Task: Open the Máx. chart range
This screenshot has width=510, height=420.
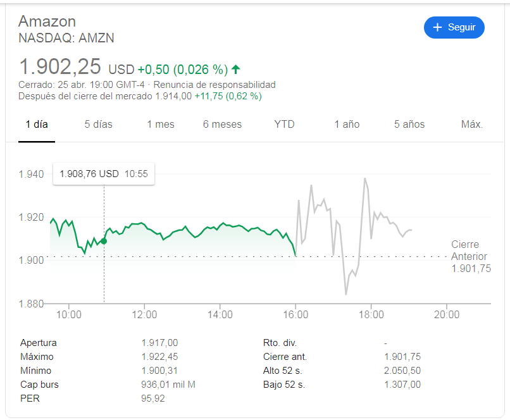Action: 472,124
